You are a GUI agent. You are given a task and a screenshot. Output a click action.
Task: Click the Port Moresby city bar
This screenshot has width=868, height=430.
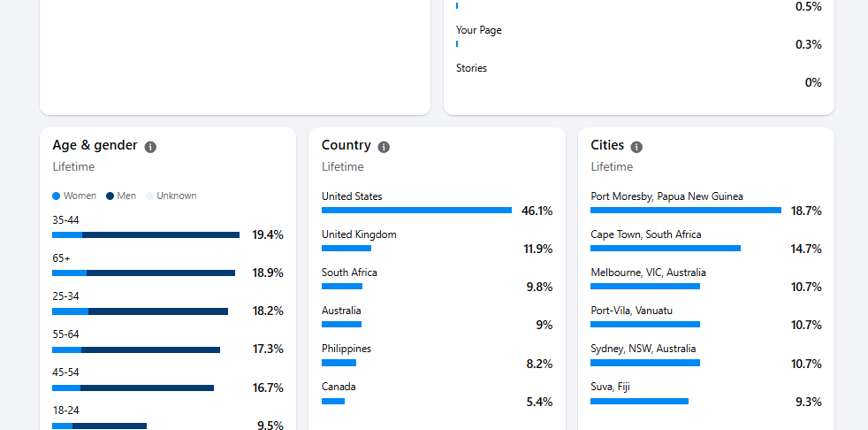click(x=686, y=211)
